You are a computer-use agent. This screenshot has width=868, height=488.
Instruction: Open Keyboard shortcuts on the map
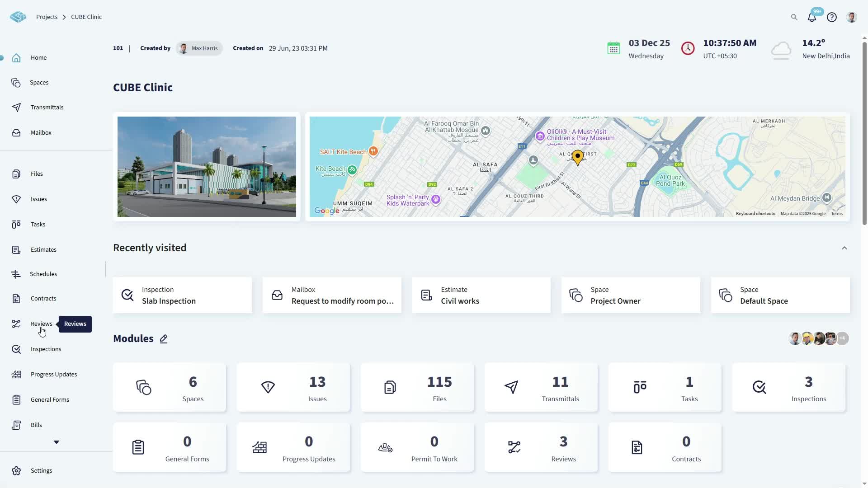[755, 214]
